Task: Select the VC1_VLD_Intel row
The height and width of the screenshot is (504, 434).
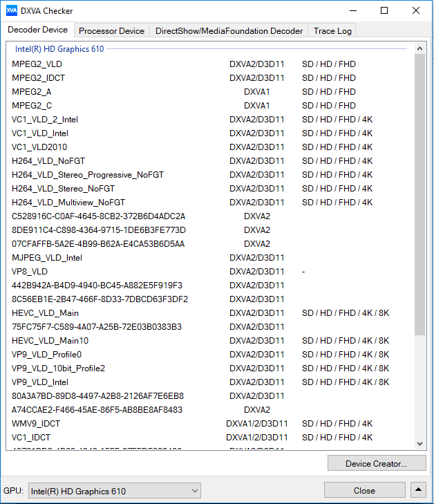Action: (x=209, y=133)
